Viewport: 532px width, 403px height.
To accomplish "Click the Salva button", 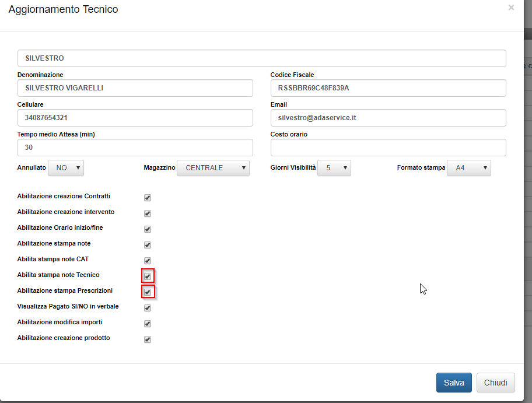I will coord(454,383).
